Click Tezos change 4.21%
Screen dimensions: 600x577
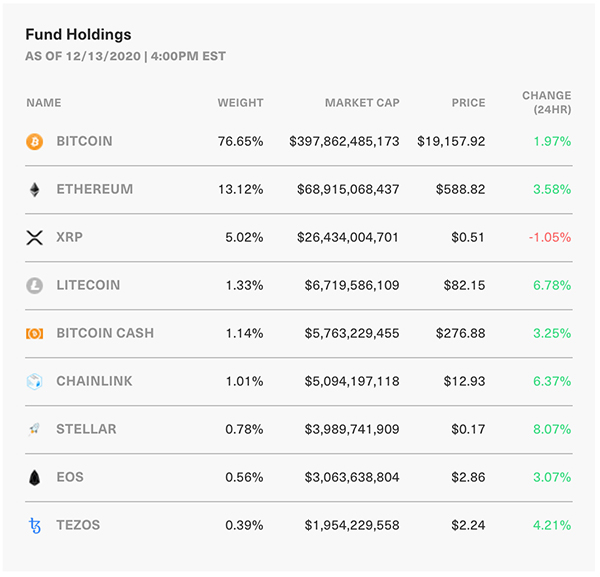[x=552, y=525]
